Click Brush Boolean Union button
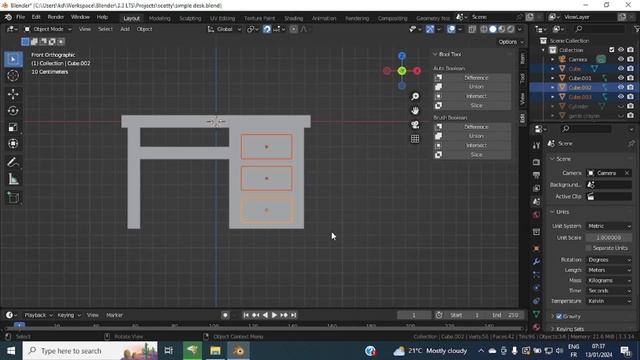 click(472, 136)
